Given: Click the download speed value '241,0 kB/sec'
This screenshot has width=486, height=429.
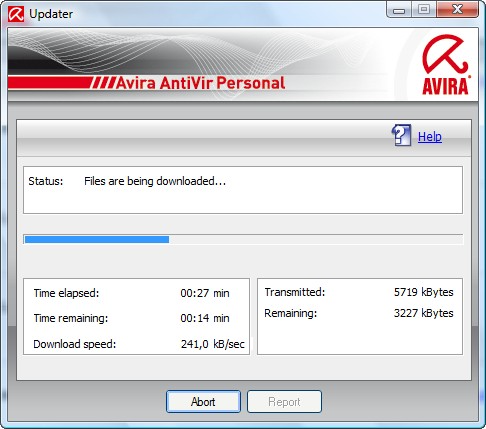Looking at the screenshot, I should click(x=213, y=344).
